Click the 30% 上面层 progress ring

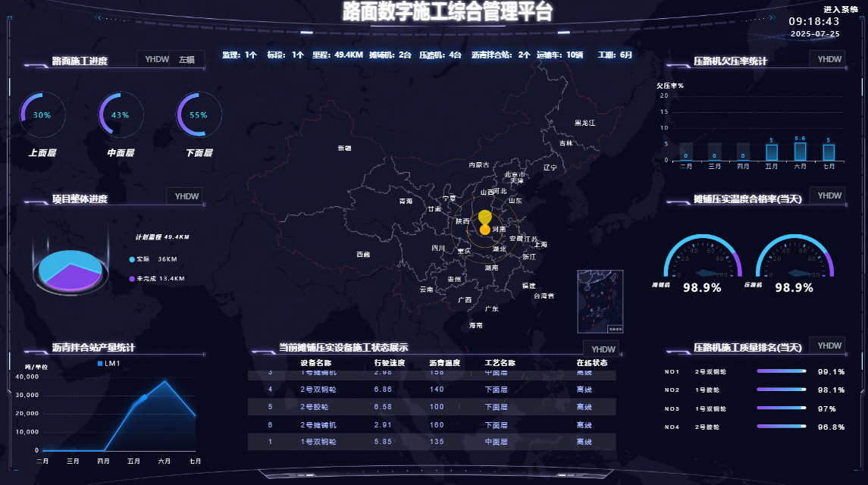[x=42, y=115]
